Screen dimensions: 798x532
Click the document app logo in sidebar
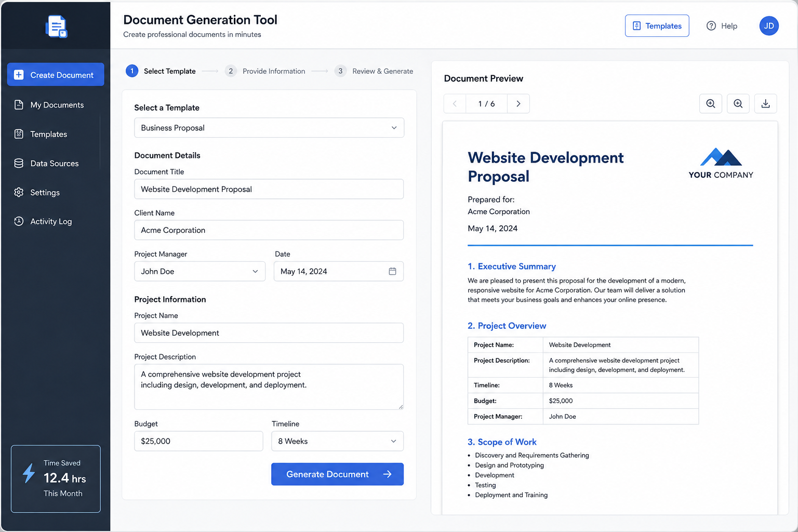coord(56,26)
